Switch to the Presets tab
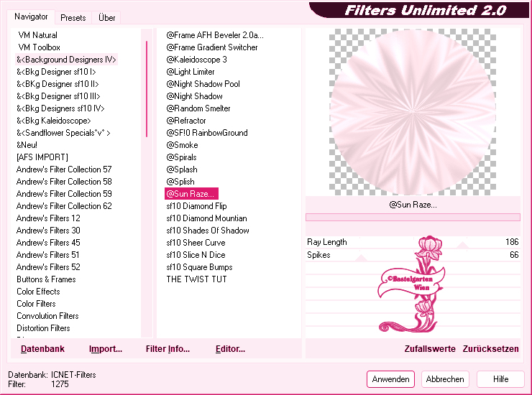The width and height of the screenshot is (532, 395). click(x=73, y=18)
